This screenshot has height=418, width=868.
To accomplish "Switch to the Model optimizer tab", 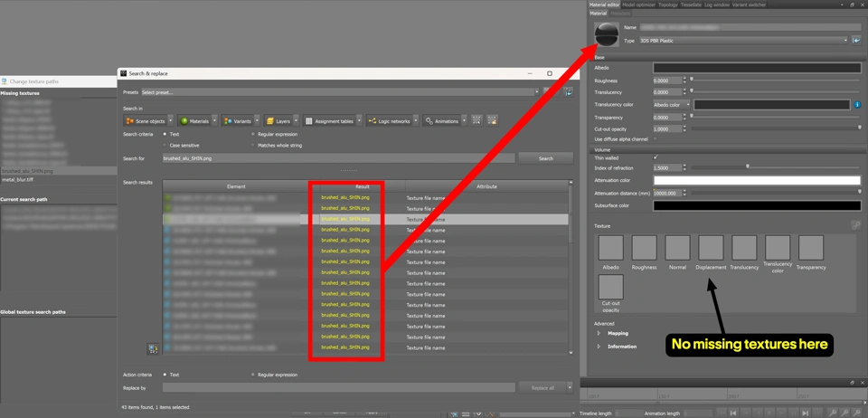I will tap(639, 5).
